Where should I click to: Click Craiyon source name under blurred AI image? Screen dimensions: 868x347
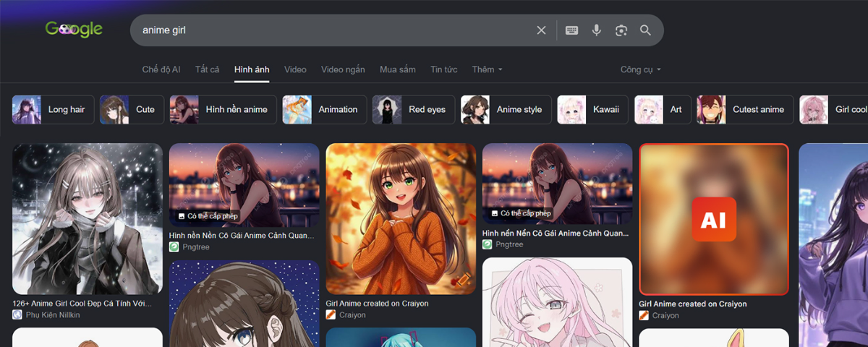point(665,315)
